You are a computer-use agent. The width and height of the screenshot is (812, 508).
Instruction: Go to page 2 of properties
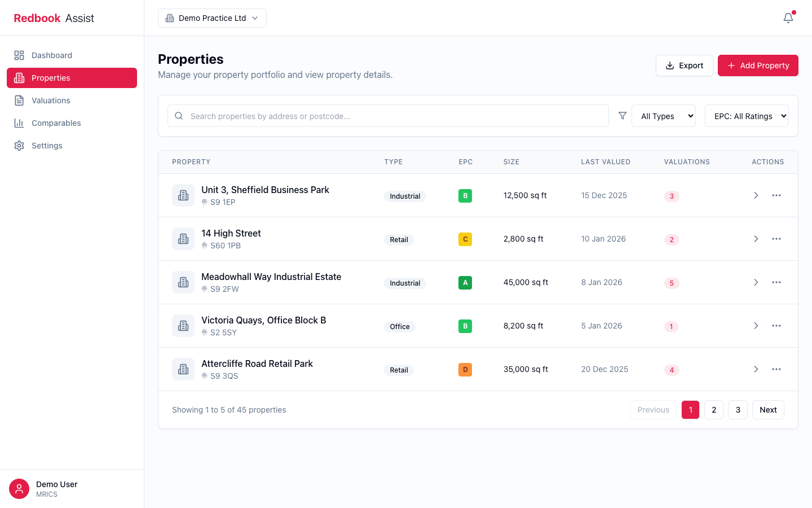tap(714, 410)
